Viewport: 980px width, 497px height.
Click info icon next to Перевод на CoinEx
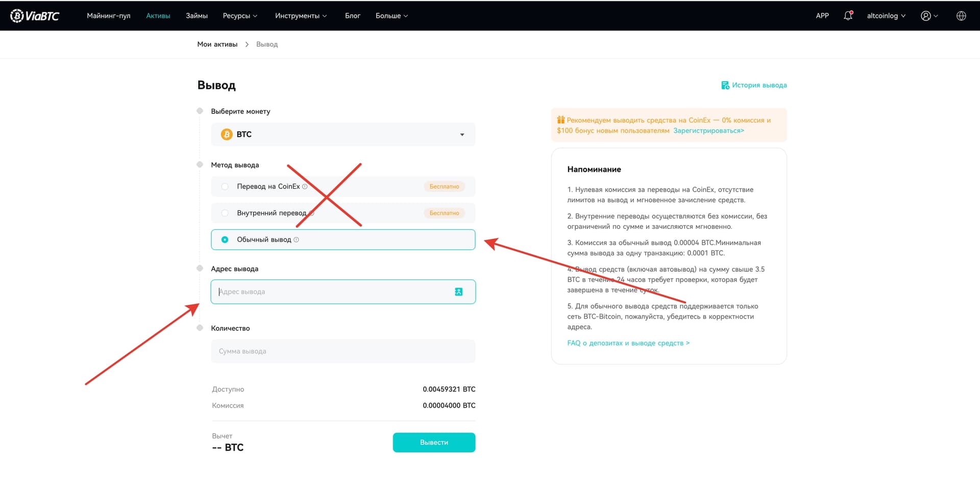[305, 186]
